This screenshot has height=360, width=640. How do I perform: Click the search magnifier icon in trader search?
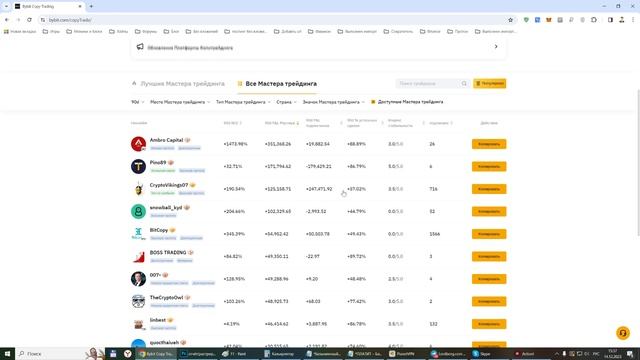click(464, 83)
